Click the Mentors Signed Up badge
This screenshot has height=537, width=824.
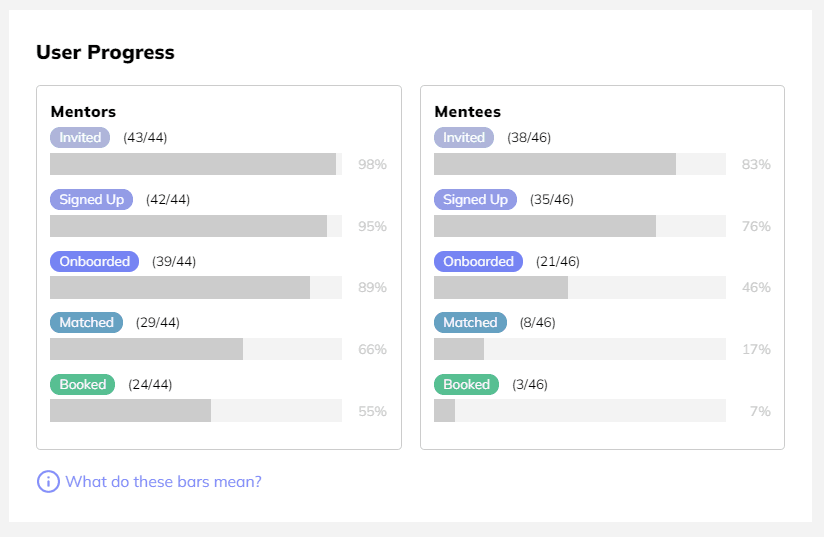pyautogui.click(x=91, y=200)
